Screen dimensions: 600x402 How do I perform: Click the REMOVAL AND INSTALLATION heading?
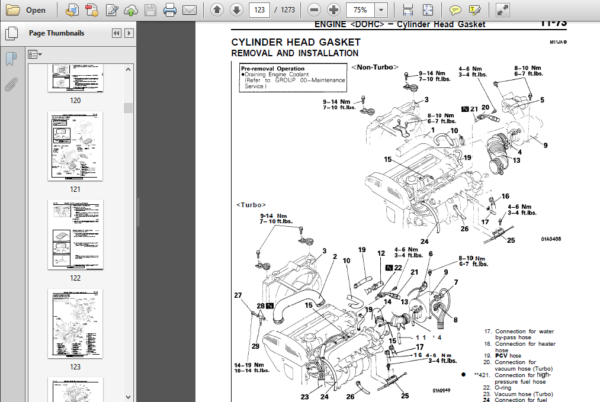tap(295, 53)
